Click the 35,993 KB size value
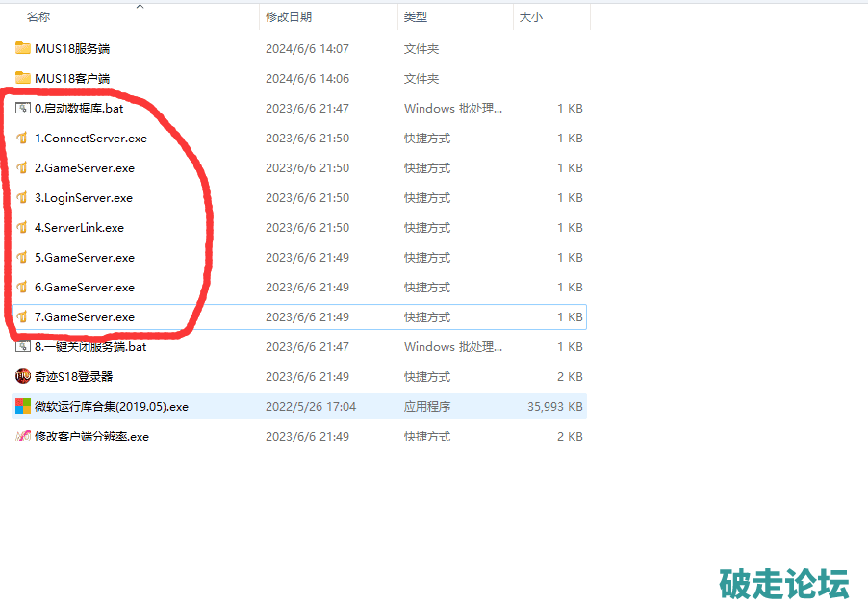 (x=554, y=407)
